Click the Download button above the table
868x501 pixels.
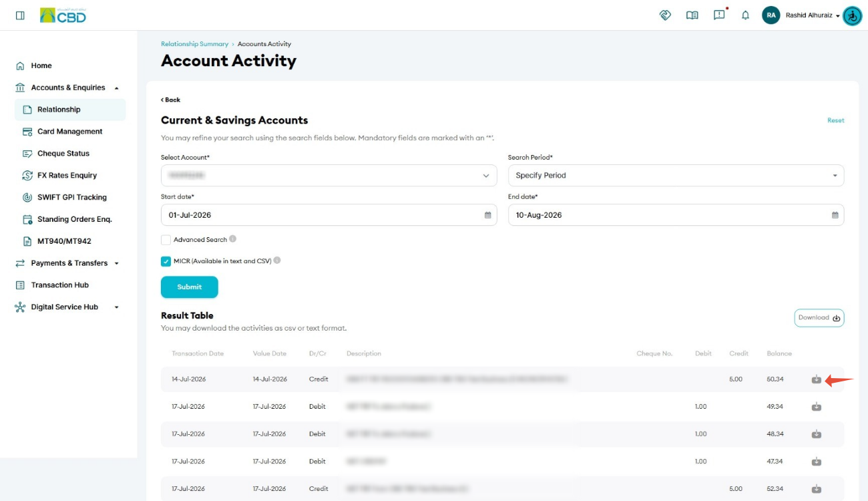pos(819,318)
